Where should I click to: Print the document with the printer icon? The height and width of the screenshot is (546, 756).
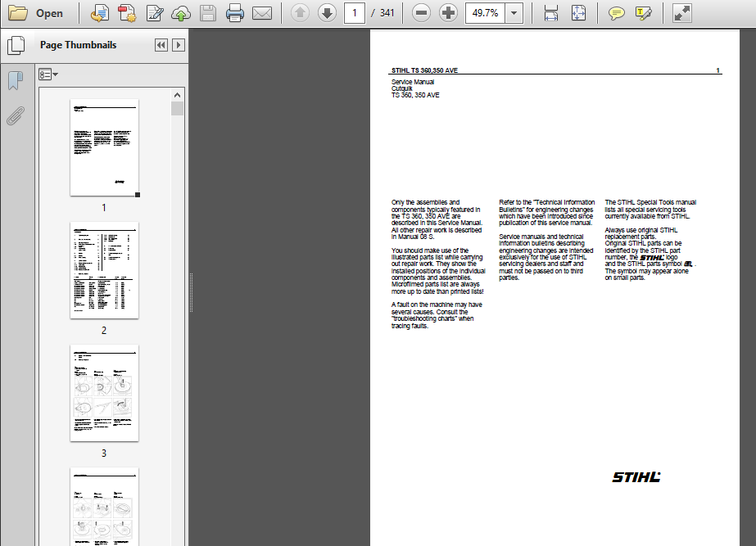pos(235,13)
